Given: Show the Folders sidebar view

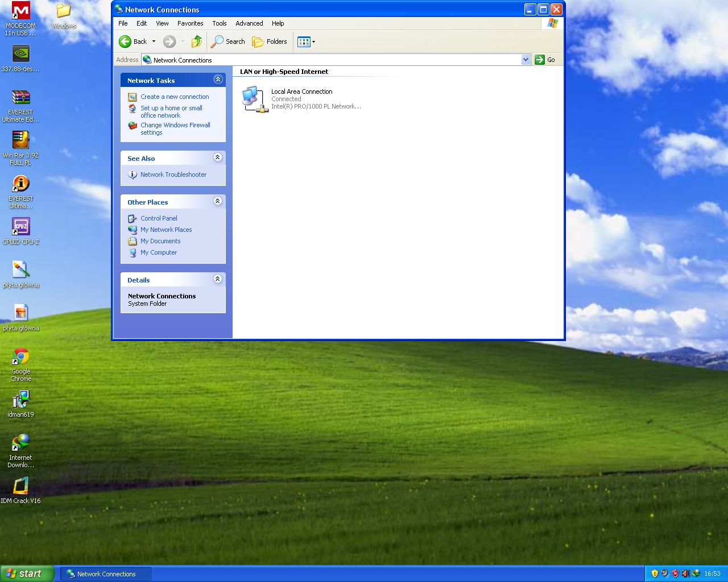Looking at the screenshot, I should point(269,41).
